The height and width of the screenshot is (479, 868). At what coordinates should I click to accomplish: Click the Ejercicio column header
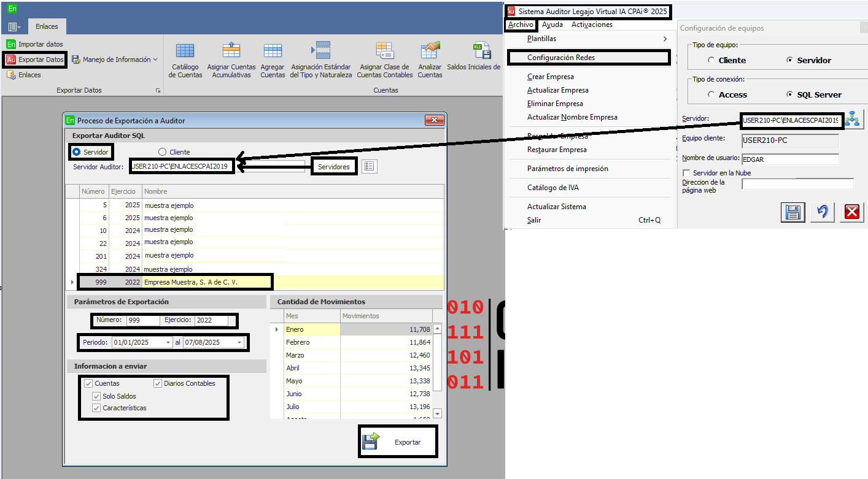pos(125,191)
